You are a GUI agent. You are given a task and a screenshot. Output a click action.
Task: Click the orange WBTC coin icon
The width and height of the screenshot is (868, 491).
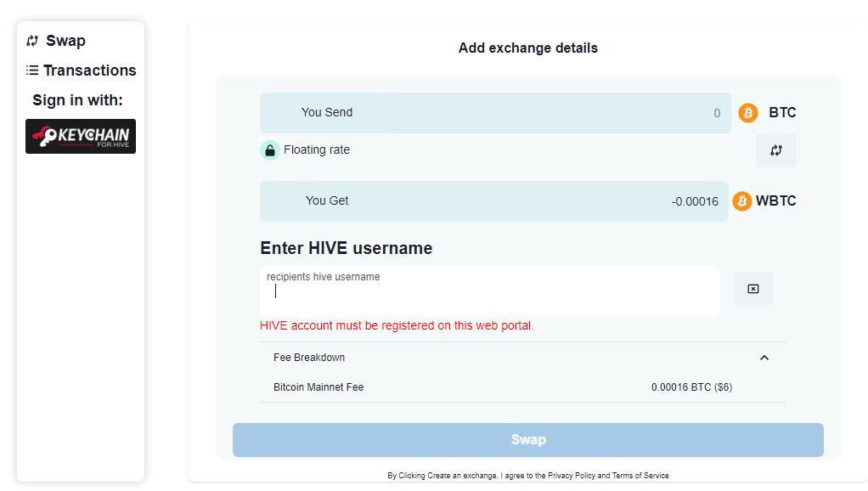point(741,201)
